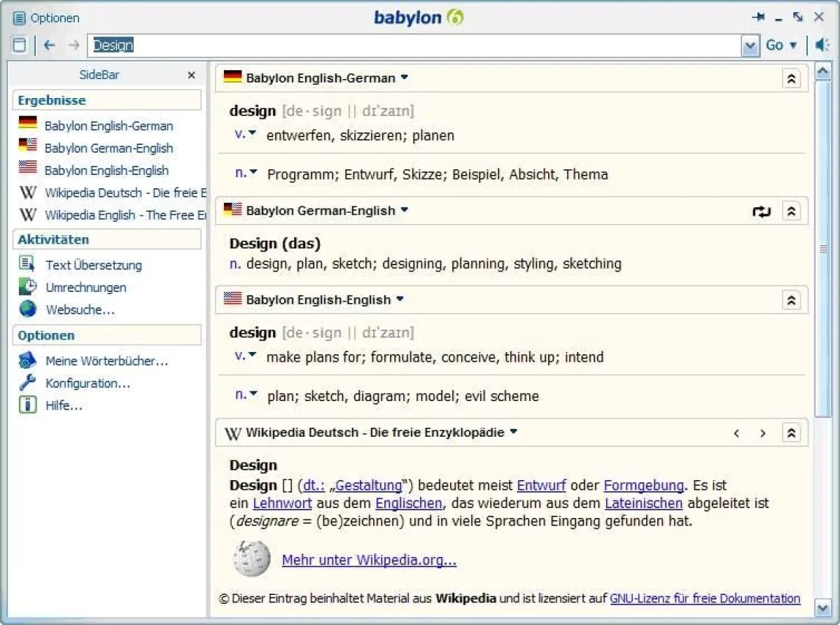Open Hilfe from the Optionen section
Image resolution: width=840 pixels, height=625 pixels.
tap(64, 405)
